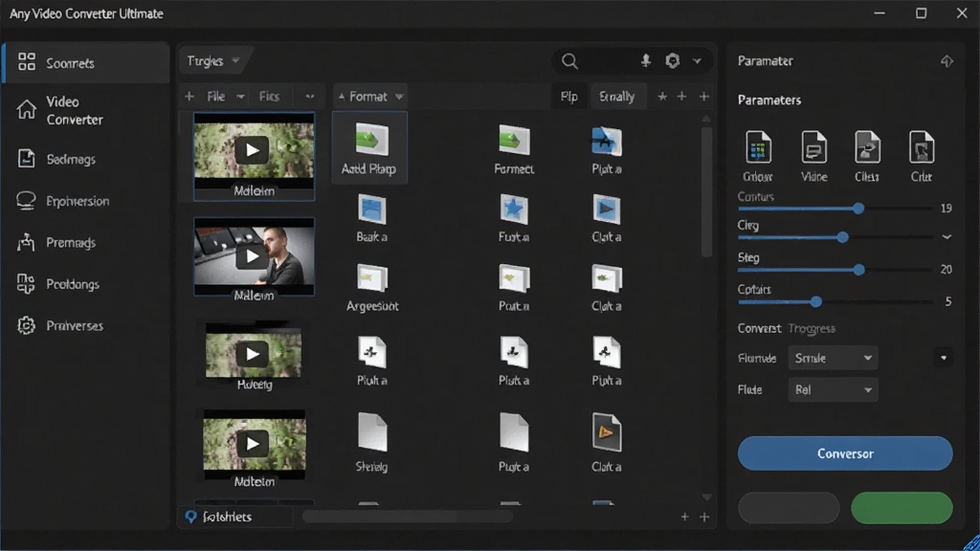The width and height of the screenshot is (980, 551).
Task: Click the vertical scrollbar in file grid
Action: (706, 192)
